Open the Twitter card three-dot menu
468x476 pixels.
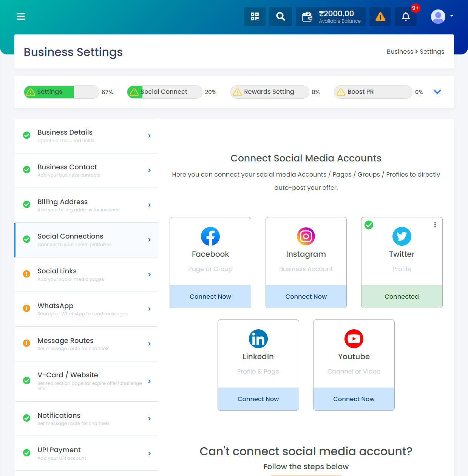pyautogui.click(x=435, y=225)
